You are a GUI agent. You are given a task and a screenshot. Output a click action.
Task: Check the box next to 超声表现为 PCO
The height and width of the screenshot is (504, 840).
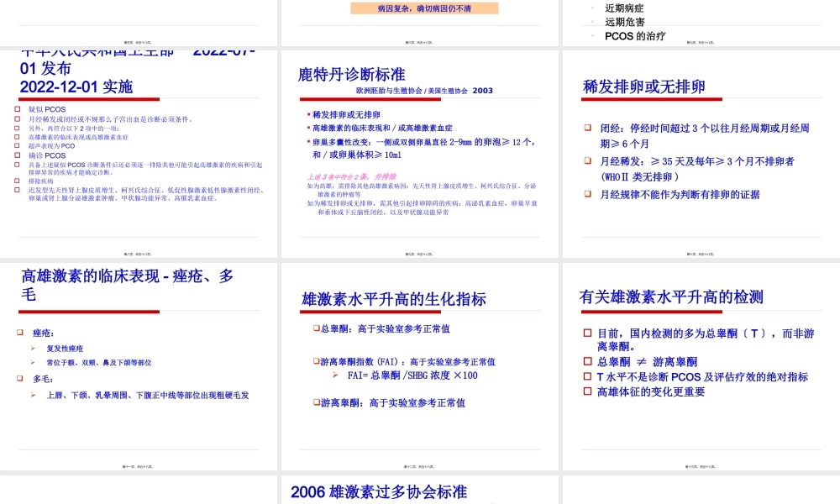coord(17,144)
